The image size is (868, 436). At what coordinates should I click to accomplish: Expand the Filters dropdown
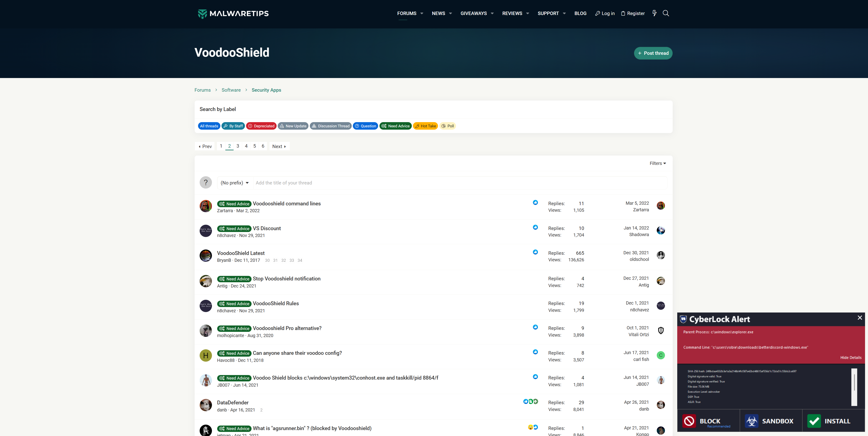pos(657,163)
